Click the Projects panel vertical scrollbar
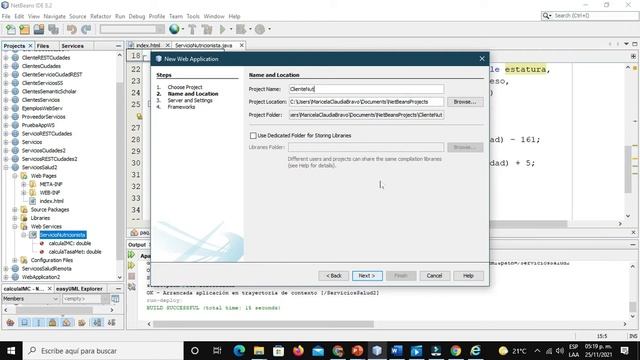This screenshot has width=640, height=360. tap(119, 171)
